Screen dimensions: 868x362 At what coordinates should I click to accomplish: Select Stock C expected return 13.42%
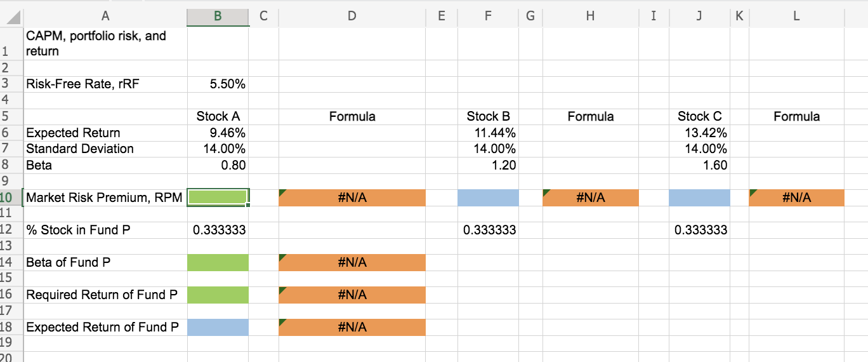[699, 133]
